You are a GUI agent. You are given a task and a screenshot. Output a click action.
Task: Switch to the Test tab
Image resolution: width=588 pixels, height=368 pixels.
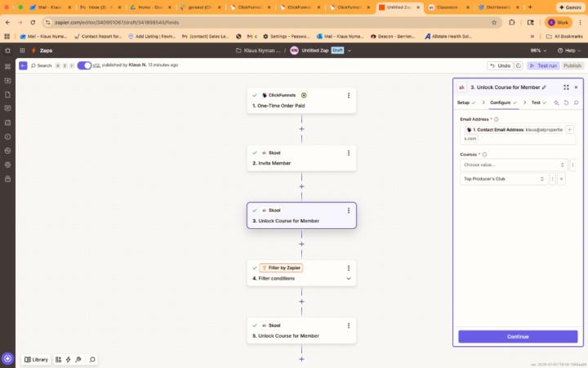536,102
